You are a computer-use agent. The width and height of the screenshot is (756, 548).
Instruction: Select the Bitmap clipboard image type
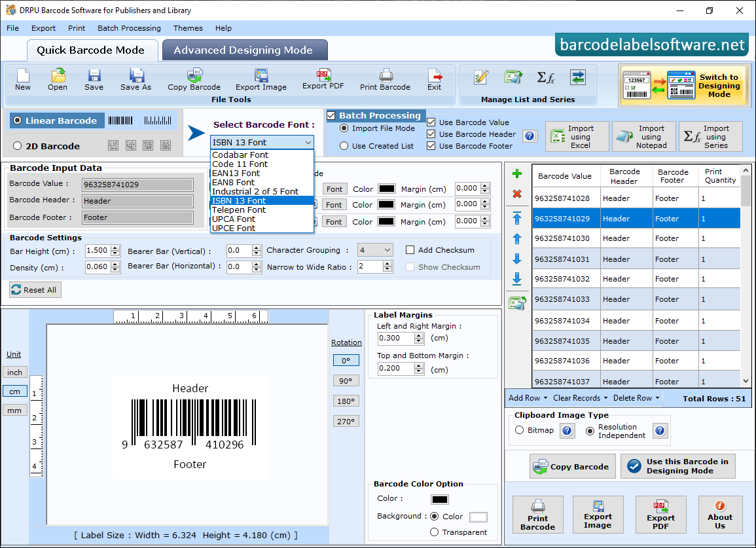pos(519,429)
